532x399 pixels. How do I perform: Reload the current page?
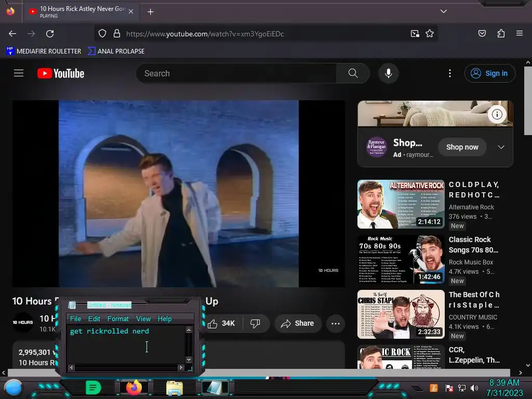(50, 34)
